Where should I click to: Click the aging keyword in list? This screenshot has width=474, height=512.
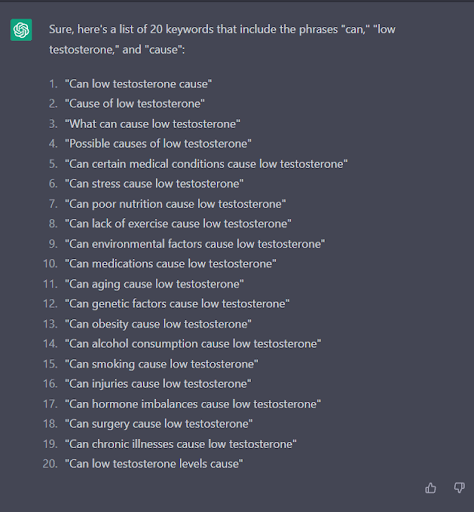pyautogui.click(x=154, y=284)
